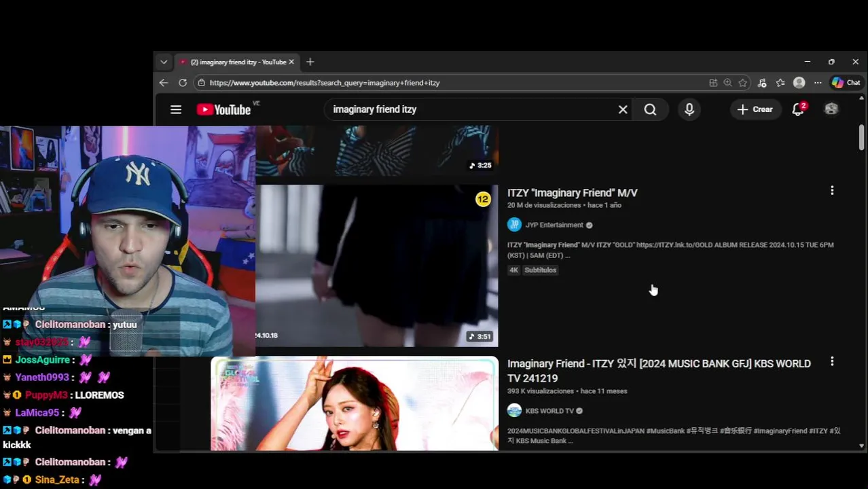Open the top video thumbnail with 3:25 duration
The width and height of the screenshot is (868, 489).
tap(376, 151)
